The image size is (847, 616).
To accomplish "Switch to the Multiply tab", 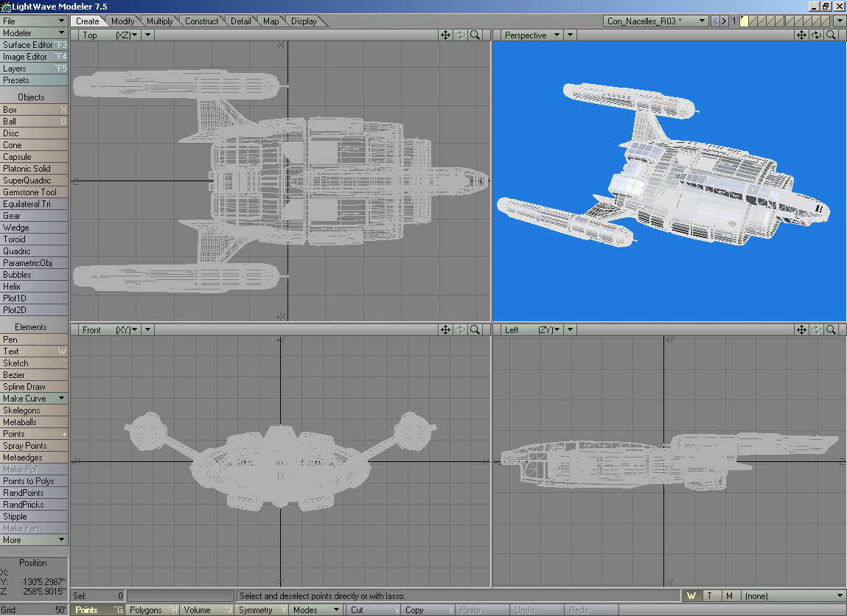I will pyautogui.click(x=159, y=21).
